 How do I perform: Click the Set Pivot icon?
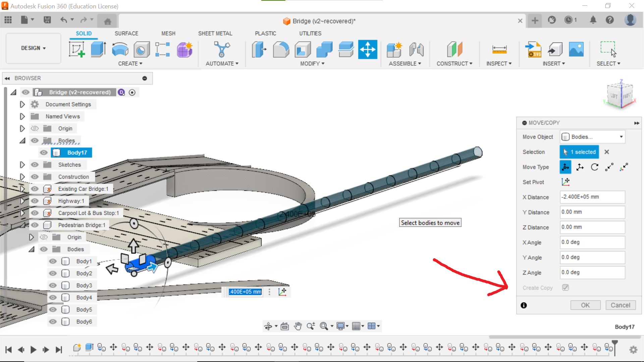click(x=566, y=182)
